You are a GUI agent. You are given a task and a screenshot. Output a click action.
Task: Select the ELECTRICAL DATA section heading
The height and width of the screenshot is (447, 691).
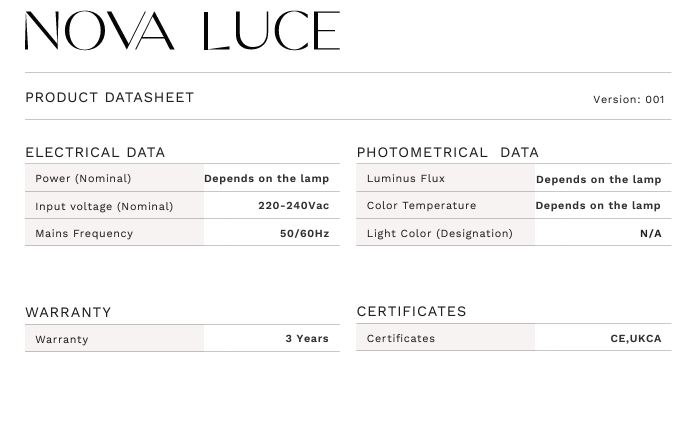95,152
